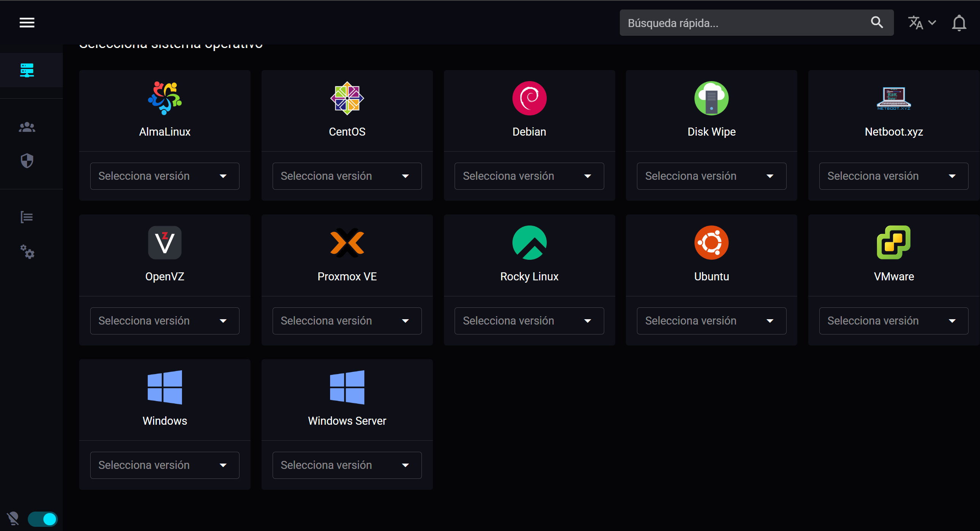
Task: Open VMware version dropdown
Action: pos(894,321)
